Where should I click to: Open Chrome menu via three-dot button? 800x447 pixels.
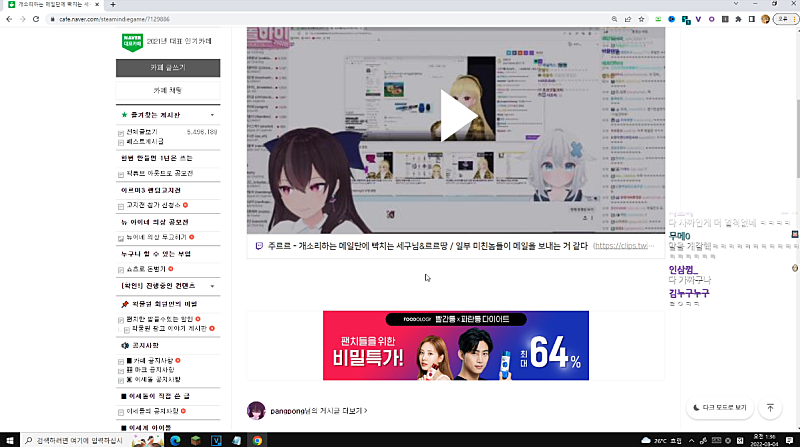point(794,19)
